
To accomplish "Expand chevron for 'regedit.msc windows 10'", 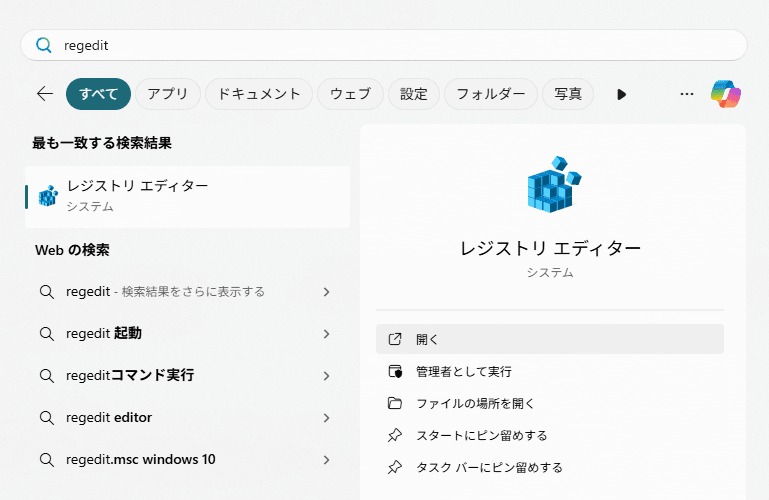I will pyautogui.click(x=326, y=460).
